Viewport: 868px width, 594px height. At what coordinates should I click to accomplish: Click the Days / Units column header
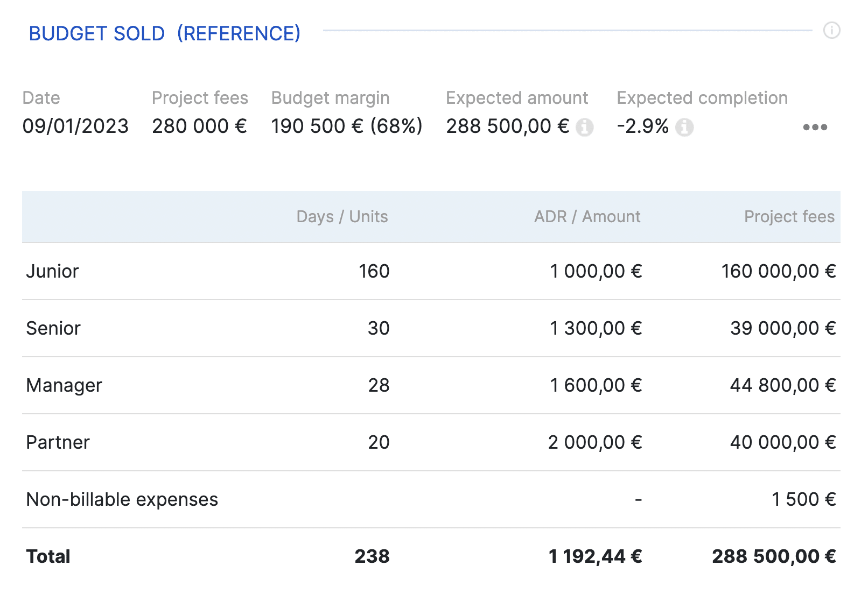click(x=342, y=216)
